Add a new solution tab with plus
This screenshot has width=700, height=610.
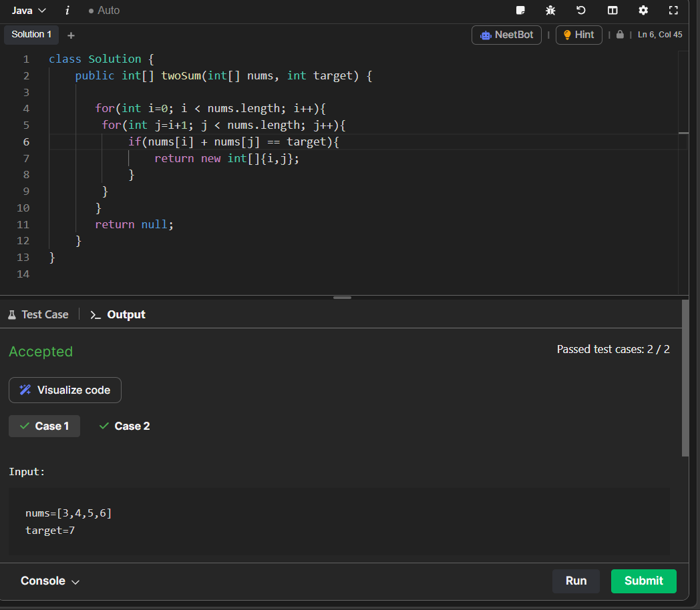pyautogui.click(x=71, y=35)
